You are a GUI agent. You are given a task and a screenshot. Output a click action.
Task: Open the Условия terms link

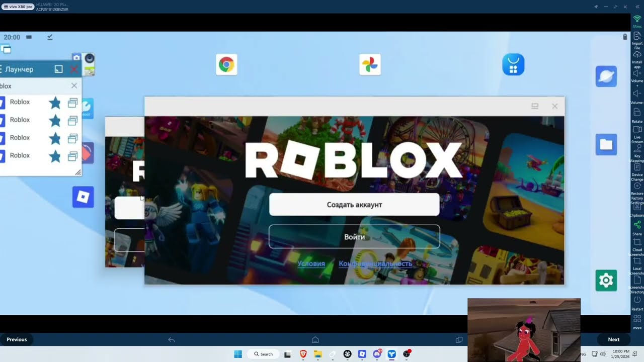tap(311, 263)
